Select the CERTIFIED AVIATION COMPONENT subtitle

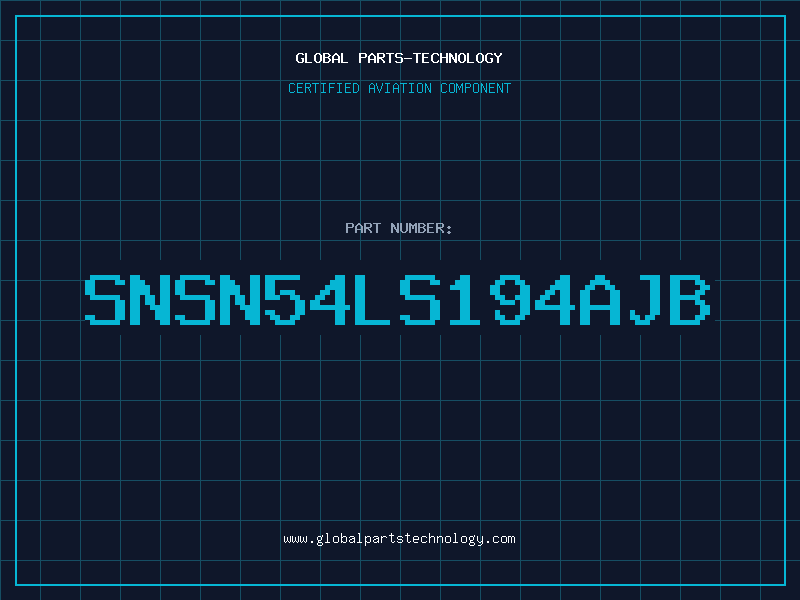(x=399, y=88)
